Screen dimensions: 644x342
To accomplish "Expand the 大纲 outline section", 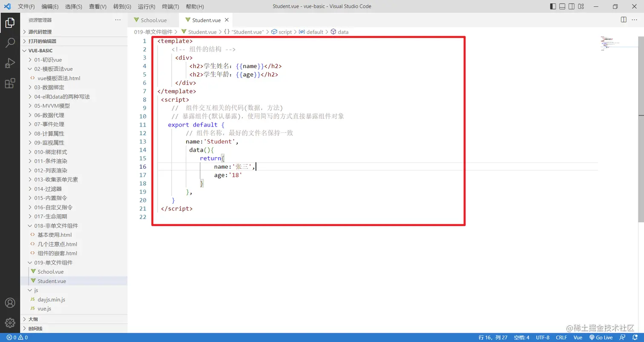I will 74,319.
